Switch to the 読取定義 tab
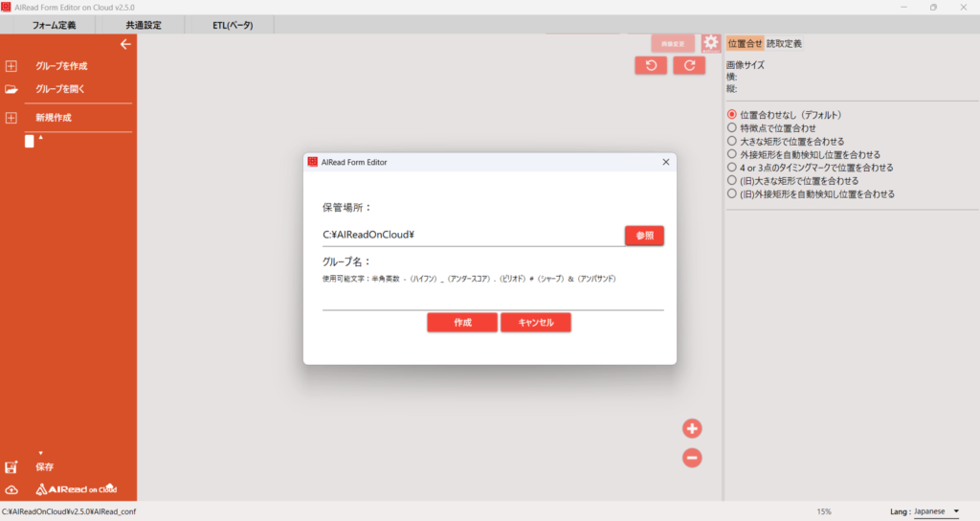Viewport: 980px width, 521px height. point(784,43)
